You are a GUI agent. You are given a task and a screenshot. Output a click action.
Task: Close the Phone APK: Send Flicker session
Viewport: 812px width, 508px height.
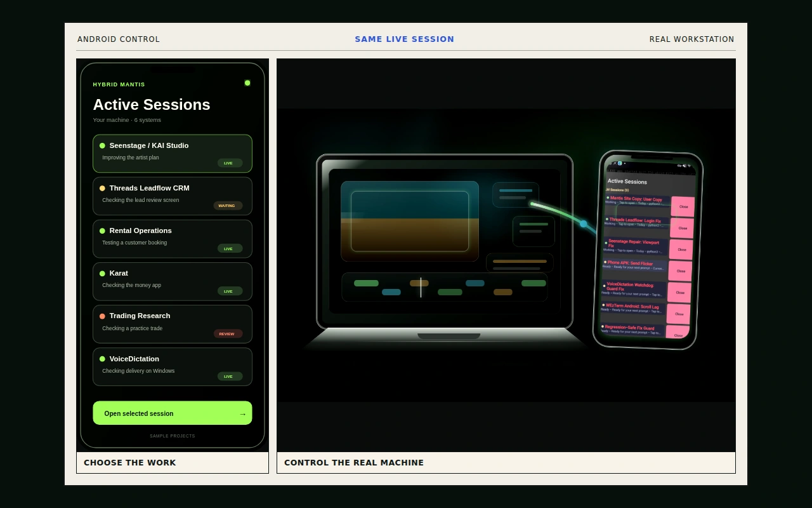681,271
